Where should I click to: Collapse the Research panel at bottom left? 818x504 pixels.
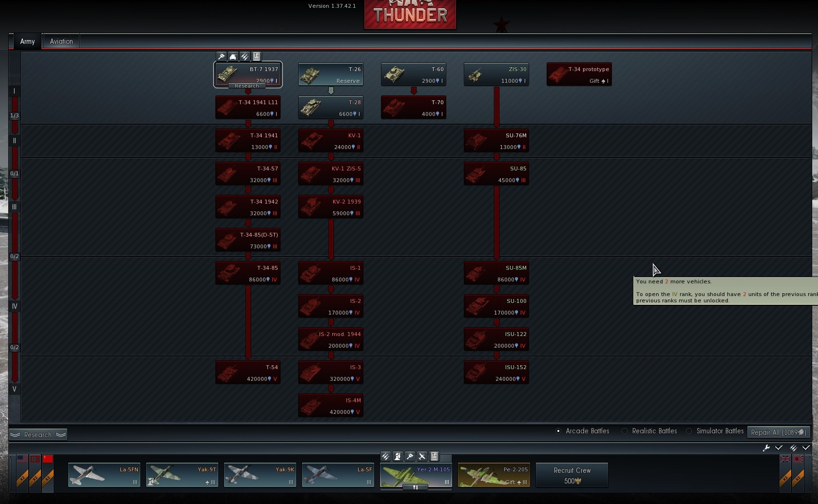coord(38,435)
